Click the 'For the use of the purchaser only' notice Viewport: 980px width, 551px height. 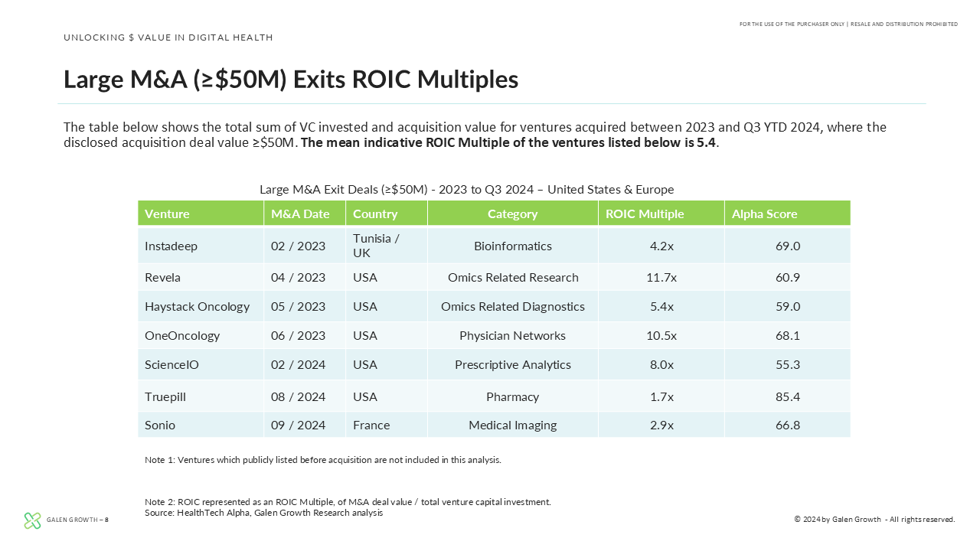pos(848,24)
